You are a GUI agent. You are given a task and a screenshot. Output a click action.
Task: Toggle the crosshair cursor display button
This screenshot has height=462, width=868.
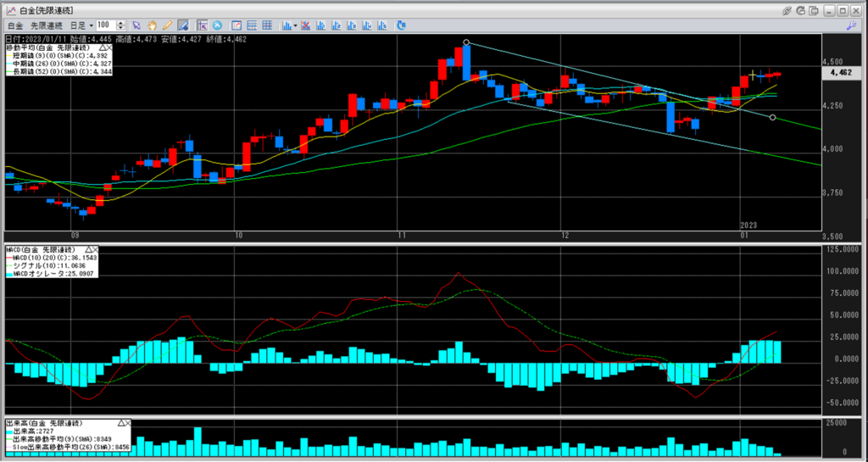pyautogui.click(x=202, y=25)
